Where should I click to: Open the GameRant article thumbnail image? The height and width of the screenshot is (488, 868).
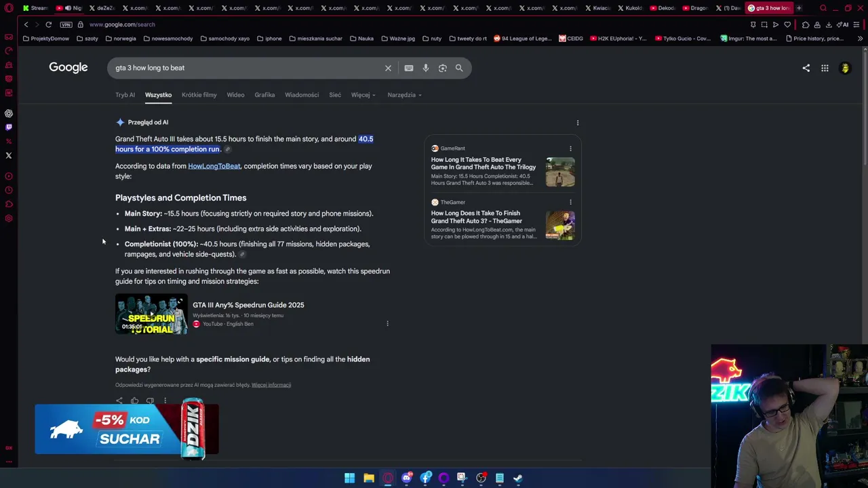pyautogui.click(x=560, y=172)
